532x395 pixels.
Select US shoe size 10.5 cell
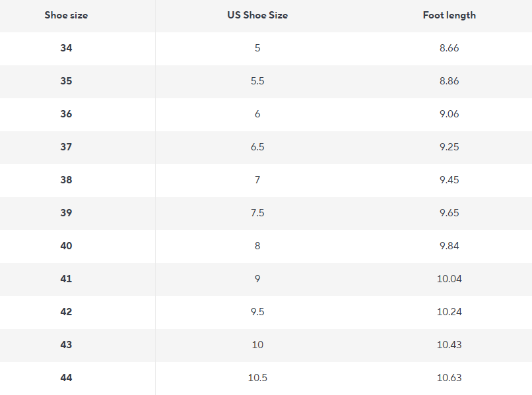click(257, 378)
